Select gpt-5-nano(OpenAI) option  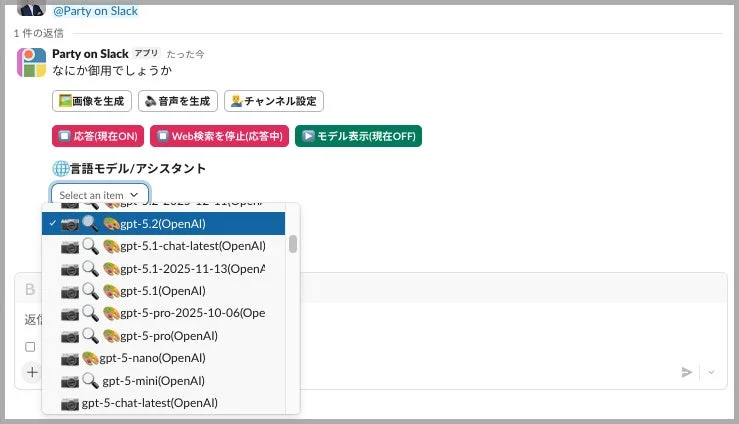pos(164,358)
